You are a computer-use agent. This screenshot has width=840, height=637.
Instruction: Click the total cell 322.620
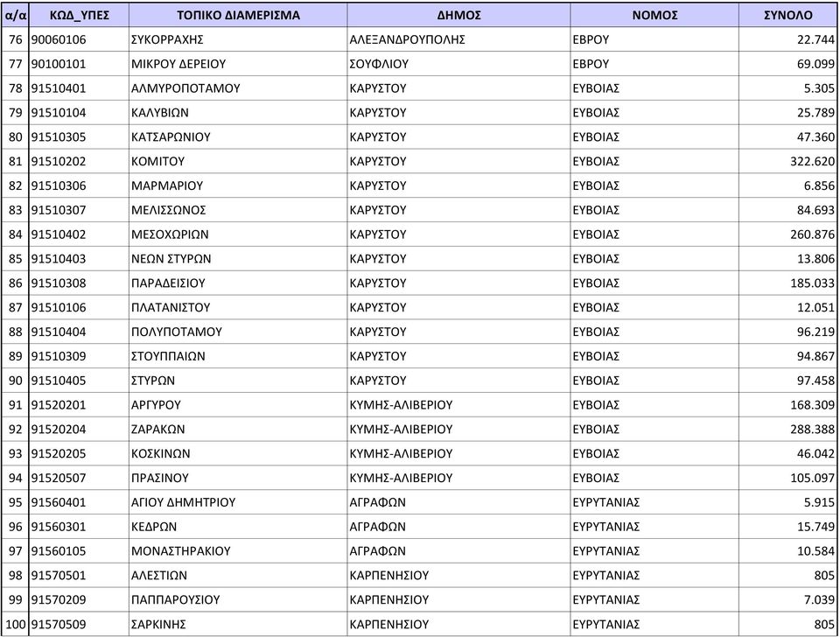tap(788, 161)
